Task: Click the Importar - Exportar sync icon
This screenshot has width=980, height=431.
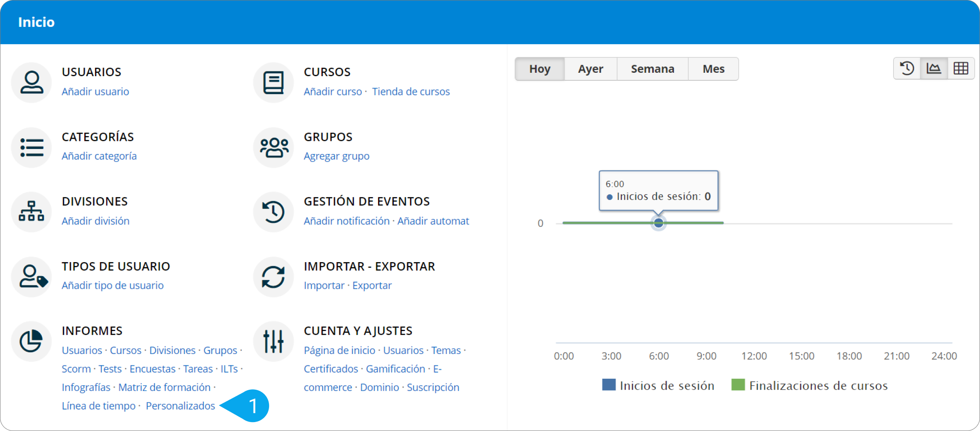Action: [x=273, y=277]
